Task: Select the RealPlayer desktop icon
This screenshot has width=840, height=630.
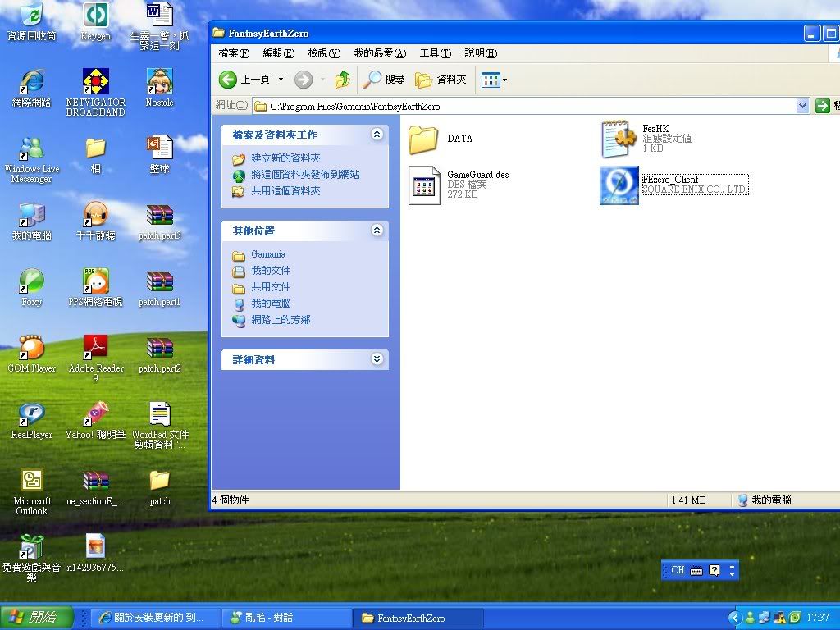Action: tap(32, 421)
